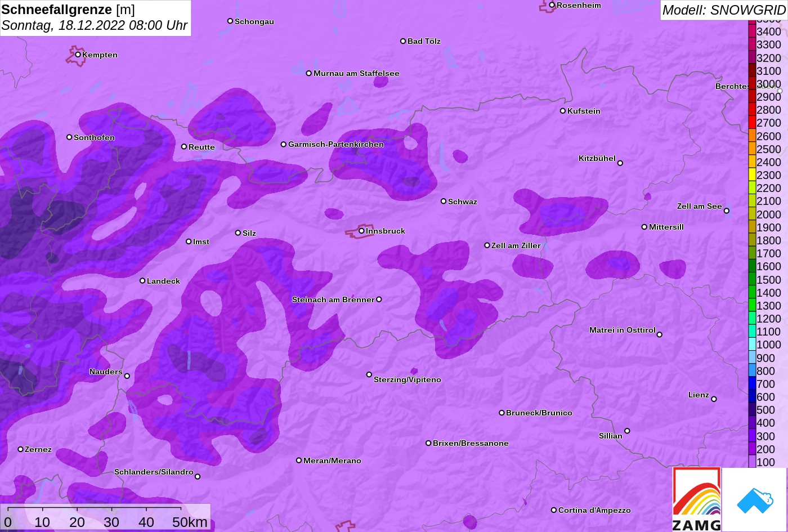Click the "Mittersill" label
This screenshot has height=532, width=788.
click(x=666, y=227)
